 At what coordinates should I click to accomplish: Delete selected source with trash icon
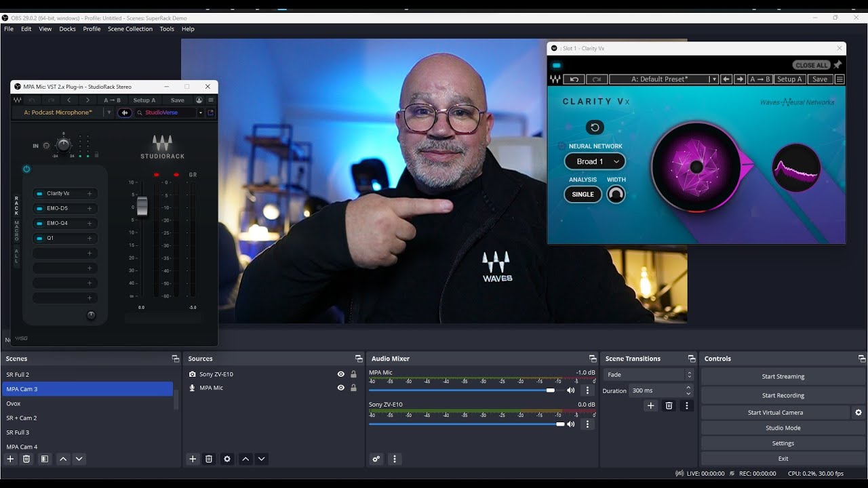coord(209,459)
